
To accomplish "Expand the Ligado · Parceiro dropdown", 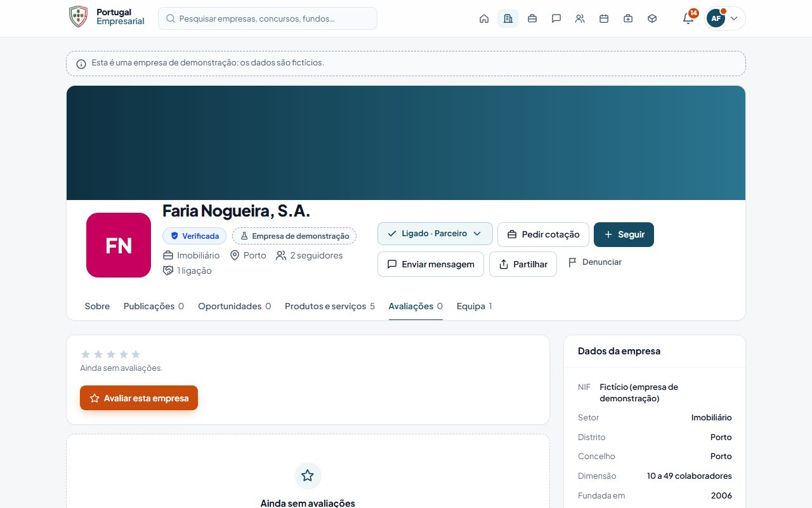I will point(435,234).
